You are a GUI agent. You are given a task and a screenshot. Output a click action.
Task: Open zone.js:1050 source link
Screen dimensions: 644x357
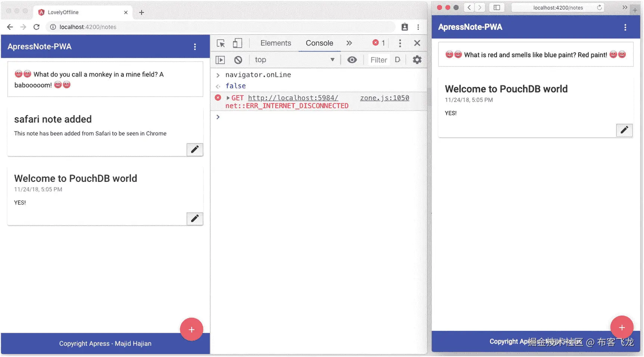(385, 98)
